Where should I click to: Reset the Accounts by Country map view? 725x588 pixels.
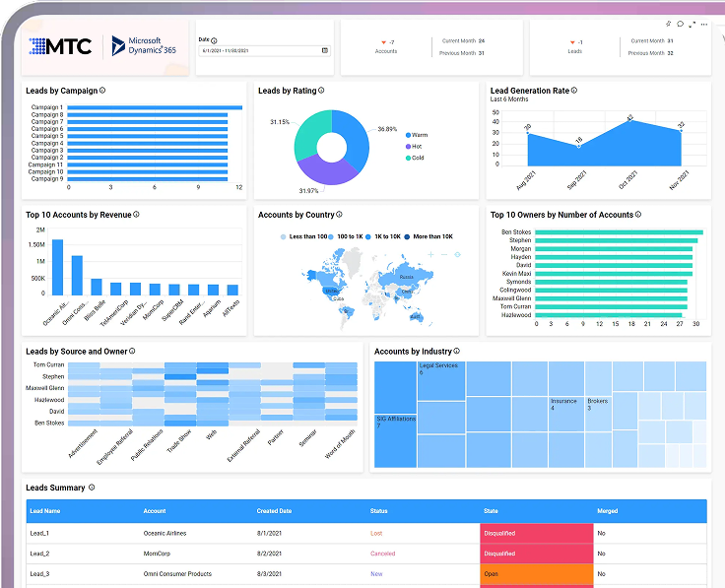click(457, 254)
